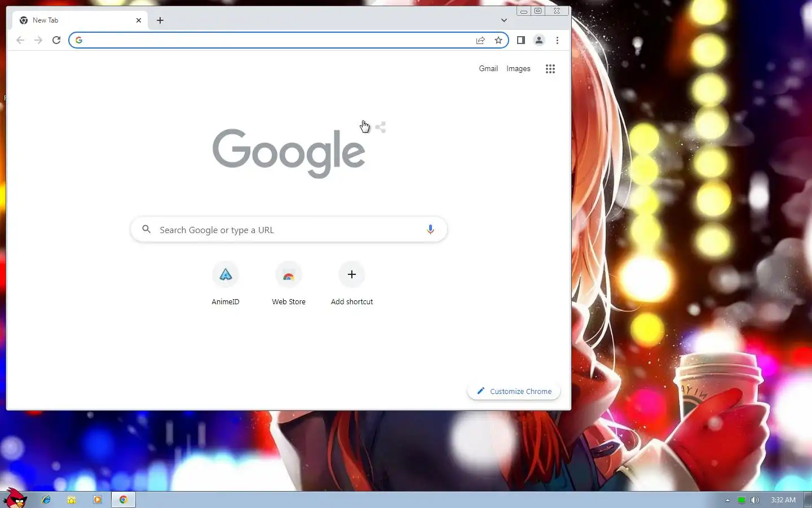Viewport: 812px width, 508px height.
Task: Open the Google apps grid
Action: 550,69
